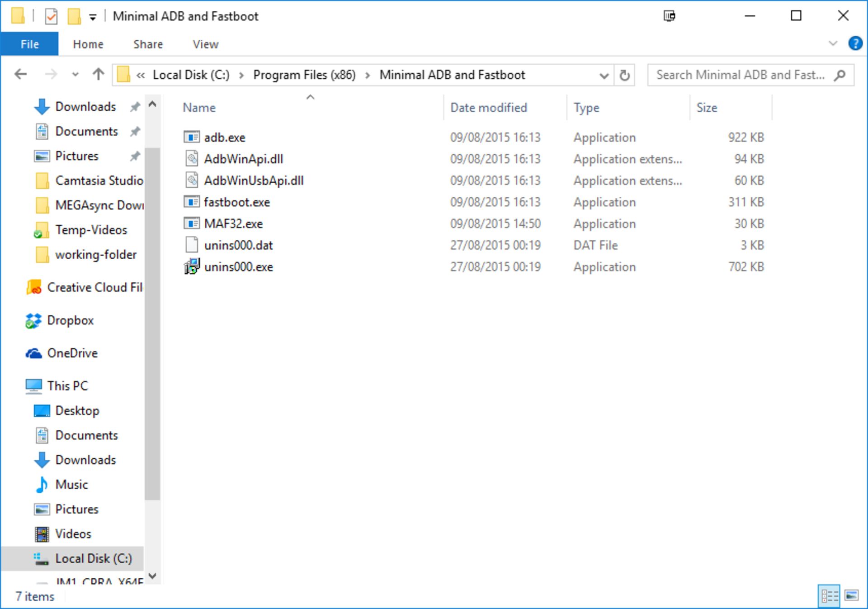Open pinned Downloads quick access item
The image size is (868, 609).
click(75, 107)
